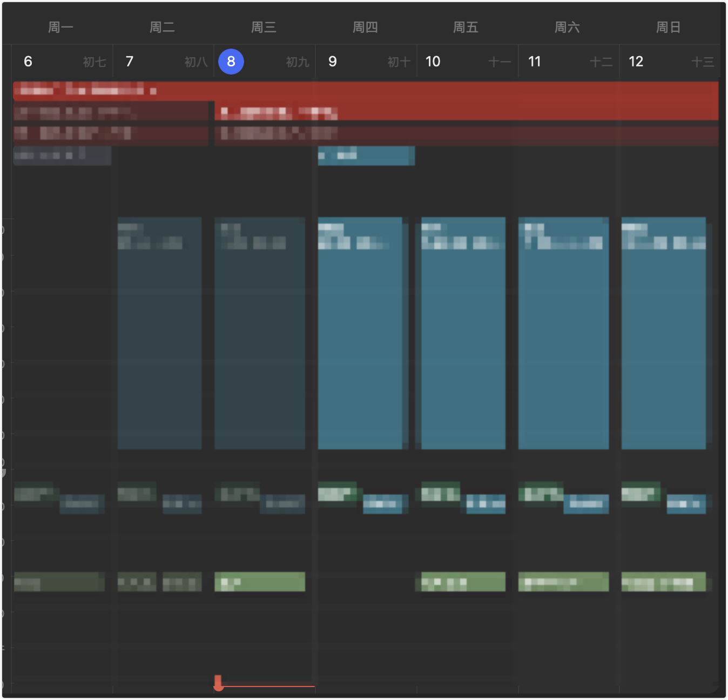Open the large blue event block on Friday
The height and width of the screenshot is (700, 728).
(463, 333)
